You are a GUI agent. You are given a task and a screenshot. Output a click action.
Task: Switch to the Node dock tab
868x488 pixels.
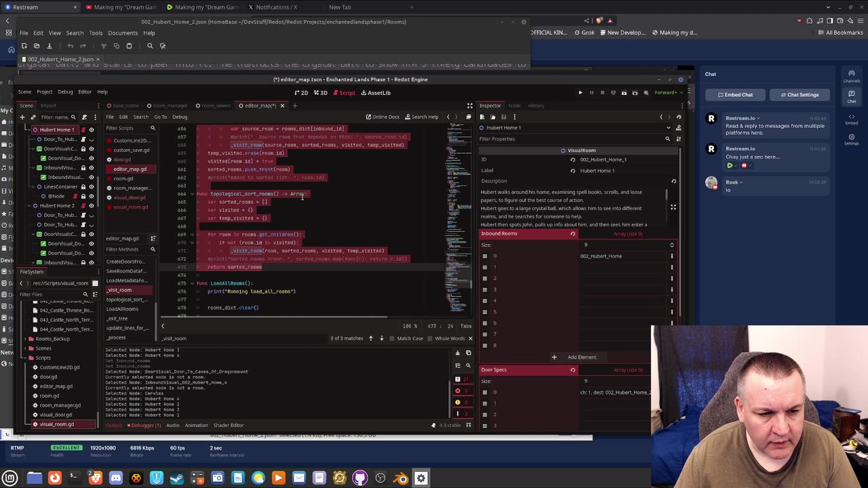(x=514, y=106)
